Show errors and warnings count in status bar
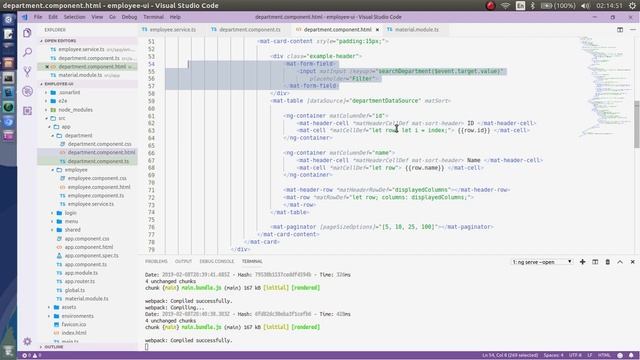The width and height of the screenshot is (640, 360). 31,355
